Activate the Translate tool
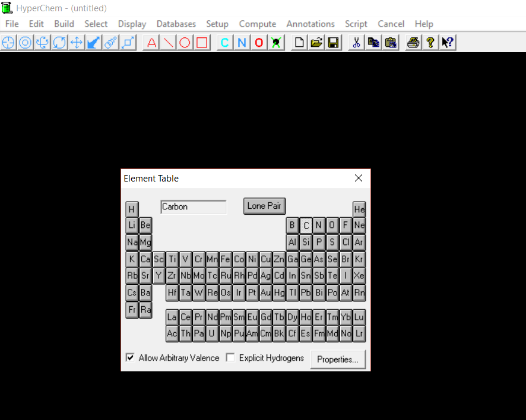Viewport: 526px width, 420px height. point(77,43)
